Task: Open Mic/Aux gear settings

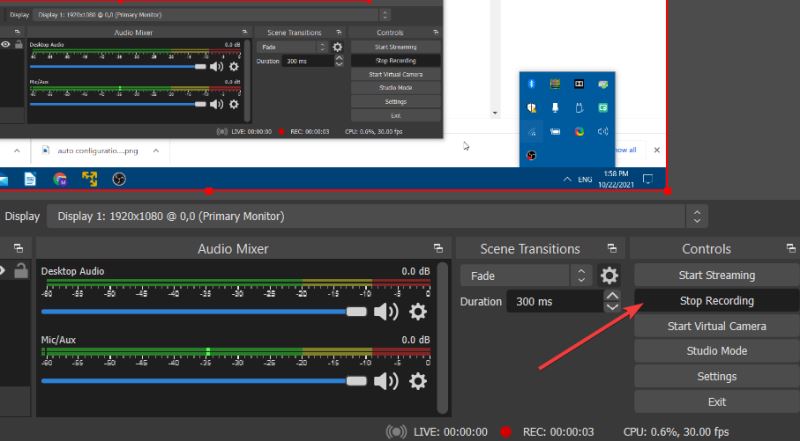Action: [418, 381]
